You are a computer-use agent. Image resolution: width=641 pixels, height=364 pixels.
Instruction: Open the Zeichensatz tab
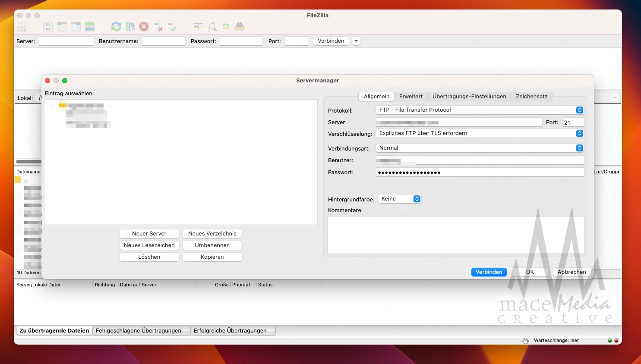531,96
